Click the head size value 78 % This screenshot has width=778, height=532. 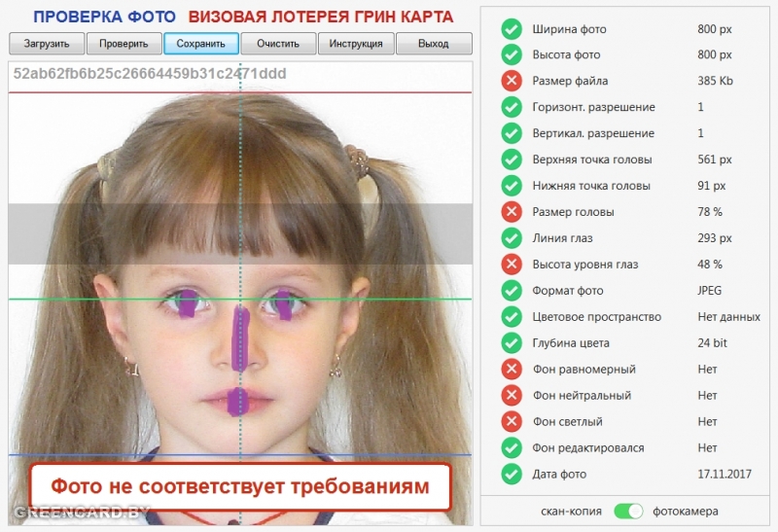[x=710, y=212]
